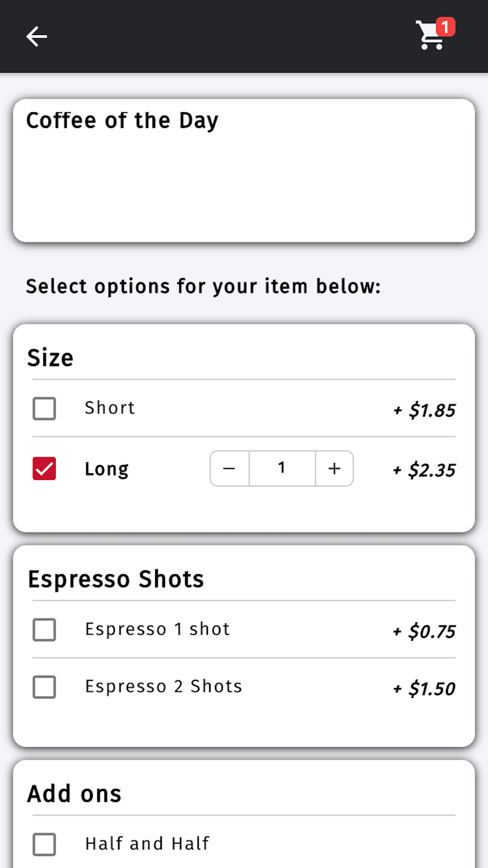Screen dimensions: 488x868
Task: Increase Long quantity with plus button
Action: (x=334, y=469)
